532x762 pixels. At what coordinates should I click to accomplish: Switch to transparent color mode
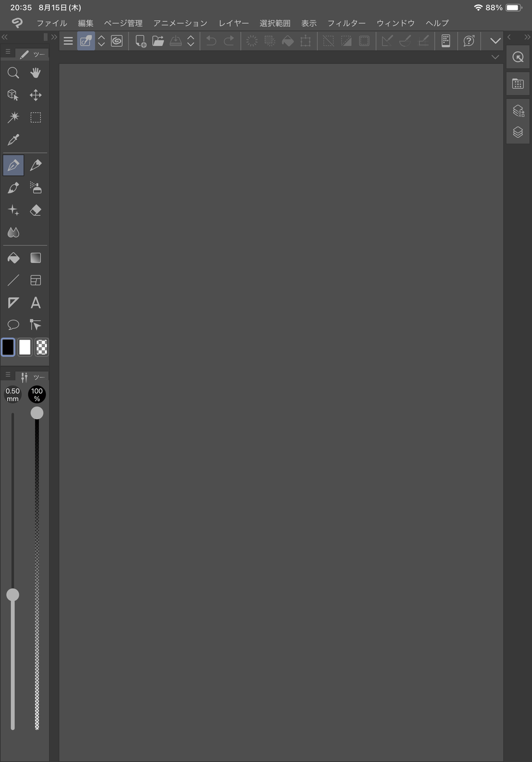pyautogui.click(x=42, y=347)
